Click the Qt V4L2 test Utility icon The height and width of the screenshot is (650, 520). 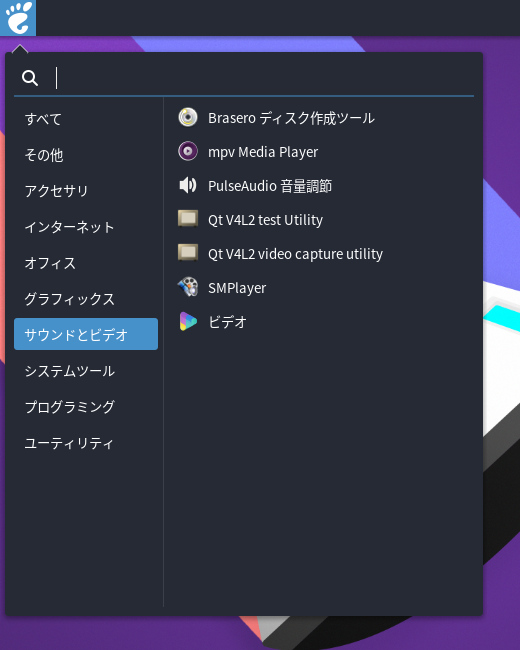click(188, 219)
